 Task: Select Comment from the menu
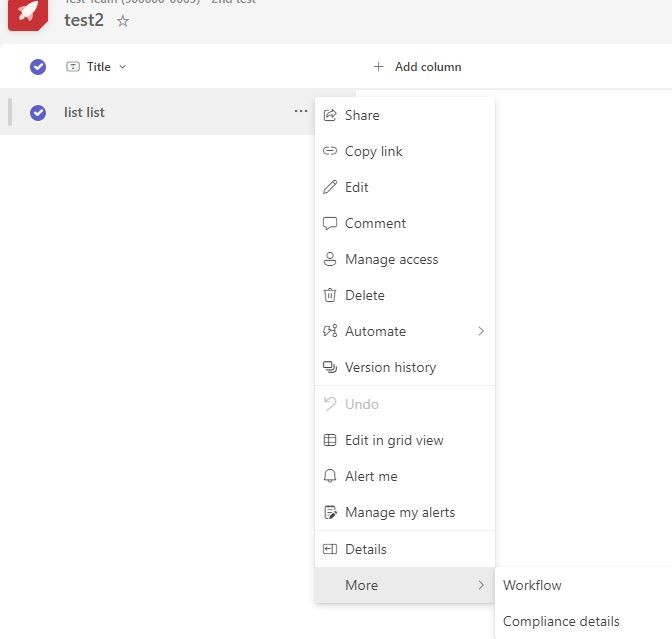[x=405, y=223]
